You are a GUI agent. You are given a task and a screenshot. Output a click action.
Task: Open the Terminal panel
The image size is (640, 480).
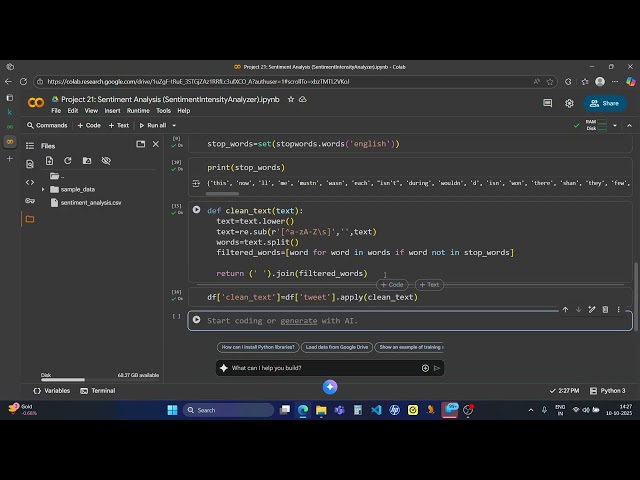pos(98,391)
